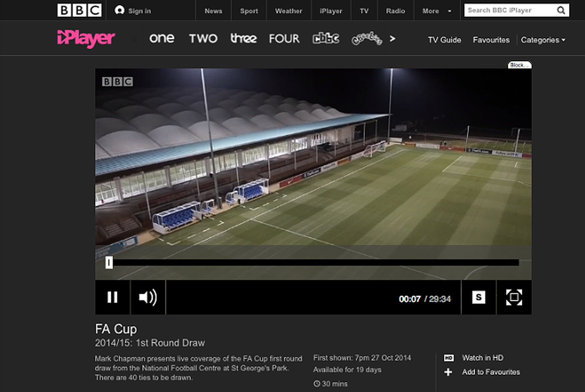Click Add to Favourites link

[491, 372]
